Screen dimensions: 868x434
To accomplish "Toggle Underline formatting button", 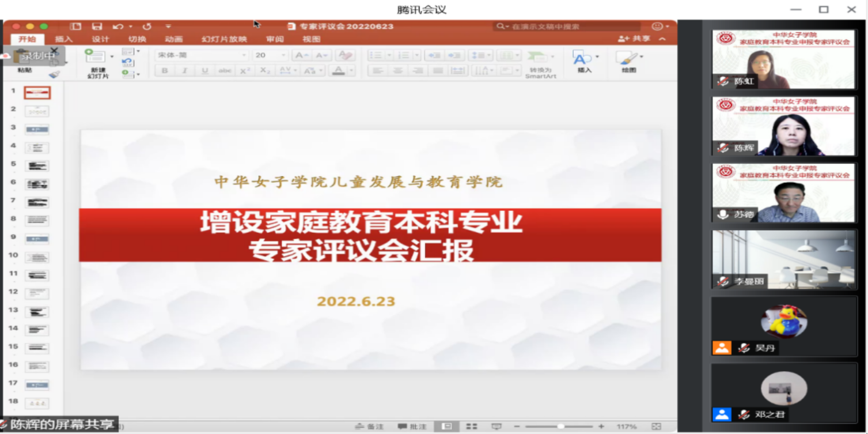I will pos(204,71).
